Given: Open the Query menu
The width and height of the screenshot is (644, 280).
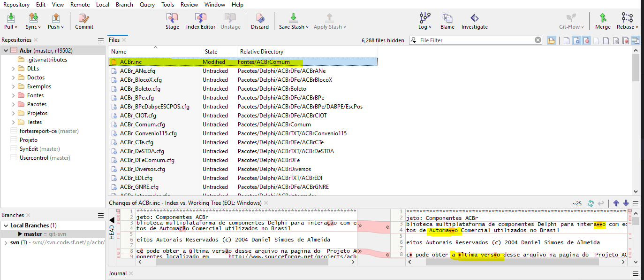Looking at the screenshot, I should coord(147,5).
